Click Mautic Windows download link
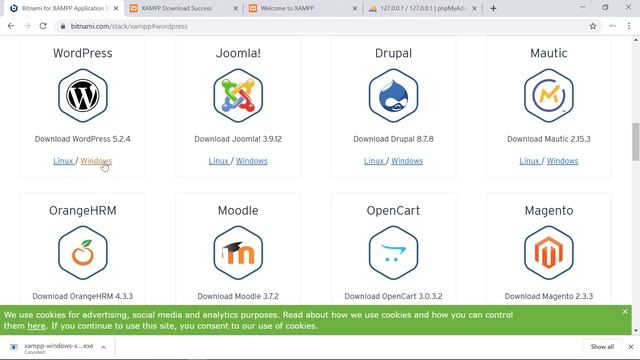640x360 pixels. click(562, 161)
